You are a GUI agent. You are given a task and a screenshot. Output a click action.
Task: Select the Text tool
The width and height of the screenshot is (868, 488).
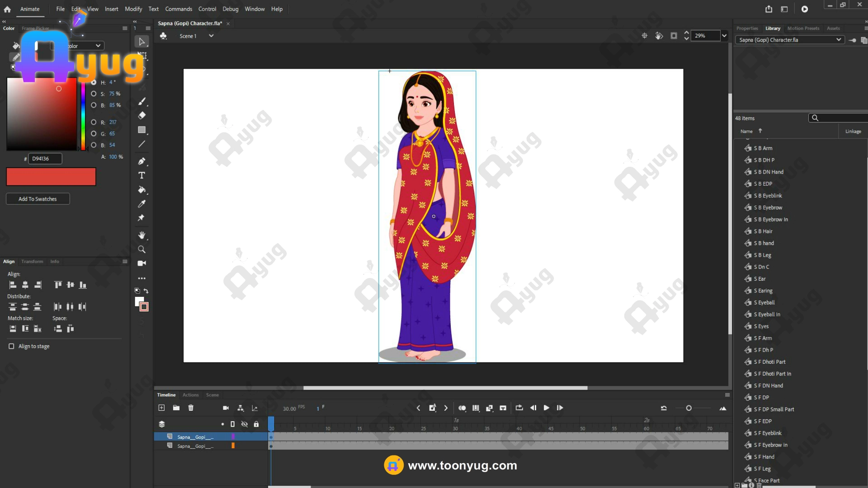click(142, 175)
